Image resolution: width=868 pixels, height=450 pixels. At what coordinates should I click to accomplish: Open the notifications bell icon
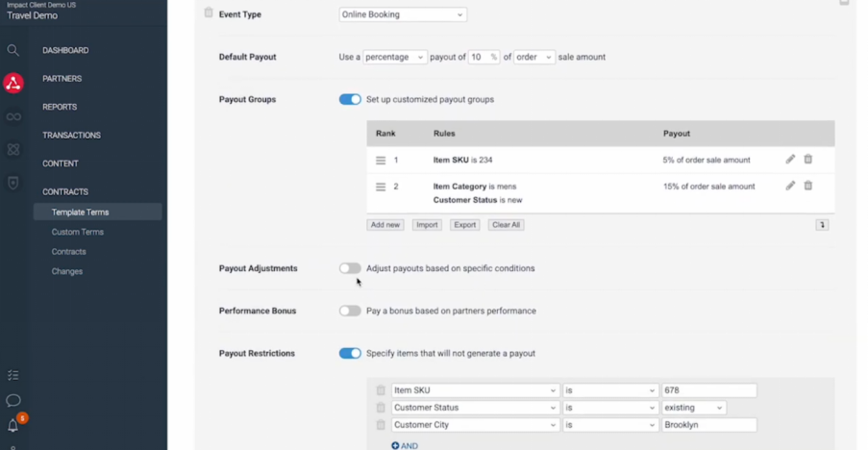(13, 425)
